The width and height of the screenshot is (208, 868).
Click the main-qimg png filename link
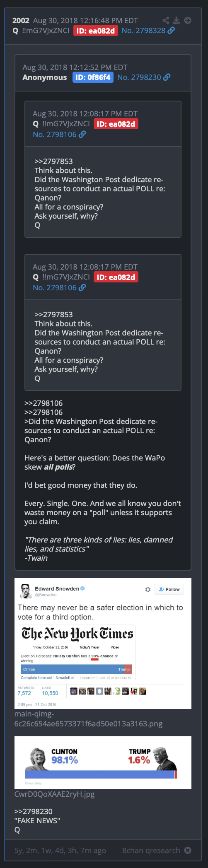pos(88,719)
